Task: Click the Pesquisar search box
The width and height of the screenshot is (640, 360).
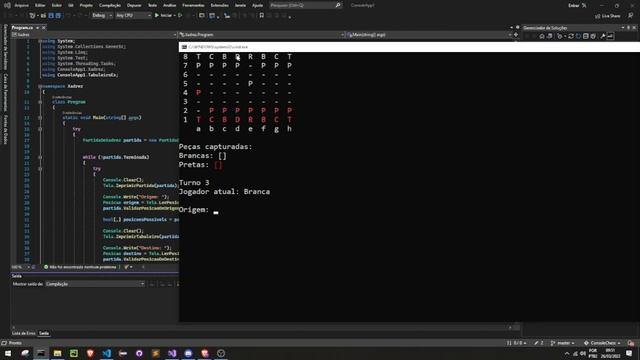Action: (x=305, y=5)
